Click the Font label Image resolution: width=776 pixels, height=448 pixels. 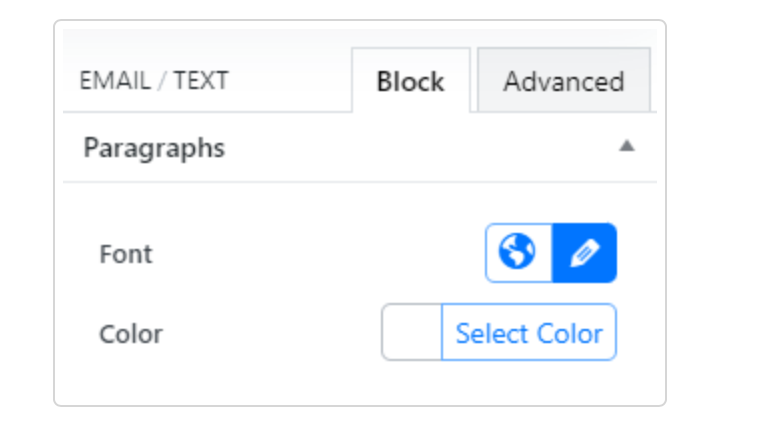[x=126, y=254]
